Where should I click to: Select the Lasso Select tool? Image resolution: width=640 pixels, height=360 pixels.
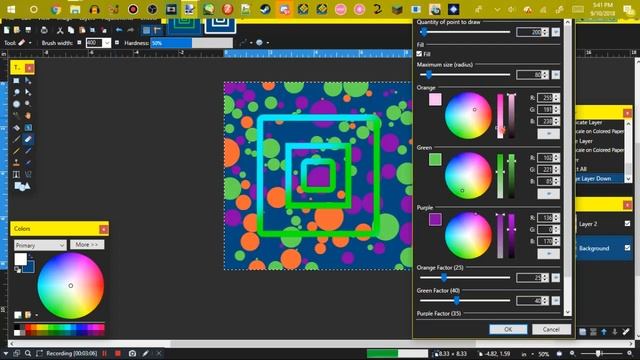[16, 92]
